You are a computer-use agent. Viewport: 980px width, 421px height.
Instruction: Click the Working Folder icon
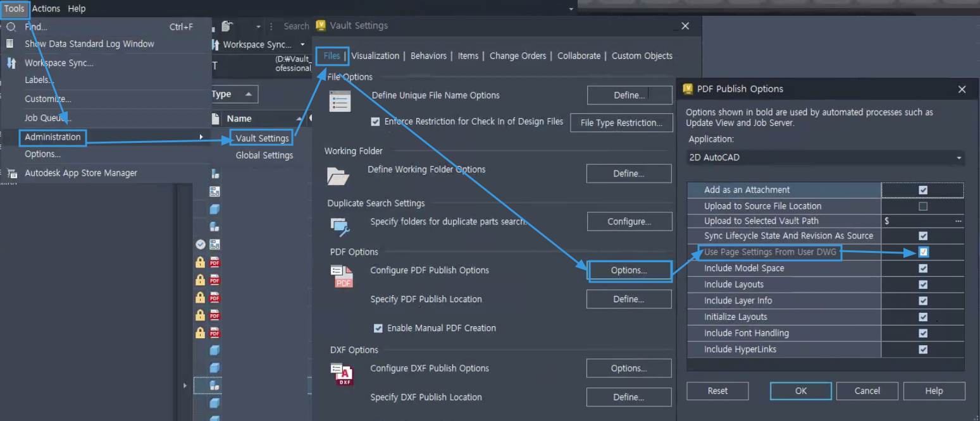[x=338, y=175]
